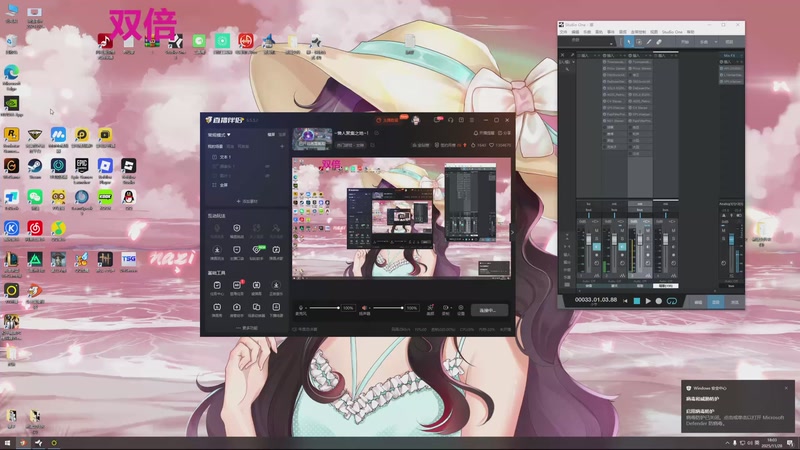Click the Stop button in Studio One transport
Viewport: 800px width, 450px height.
pyautogui.click(x=637, y=301)
